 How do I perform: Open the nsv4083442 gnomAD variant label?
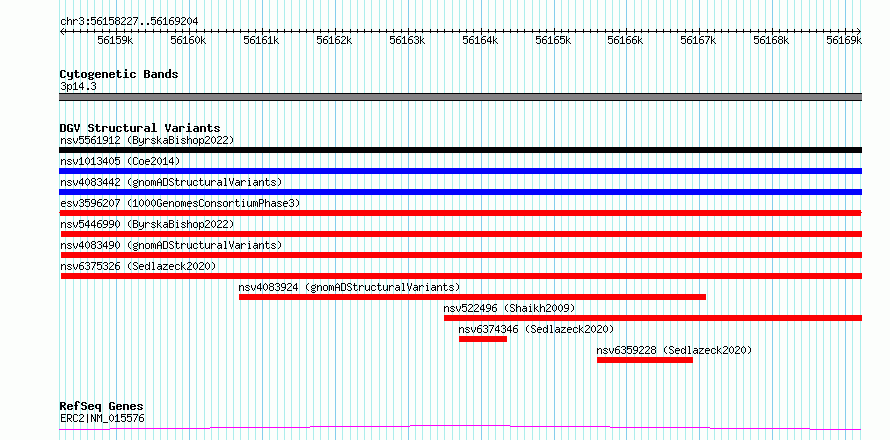pyautogui.click(x=171, y=182)
